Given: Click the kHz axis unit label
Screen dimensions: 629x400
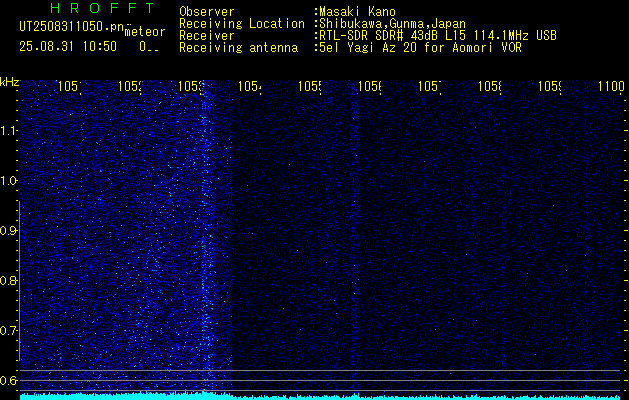Looking at the screenshot, I should pos(9,83).
